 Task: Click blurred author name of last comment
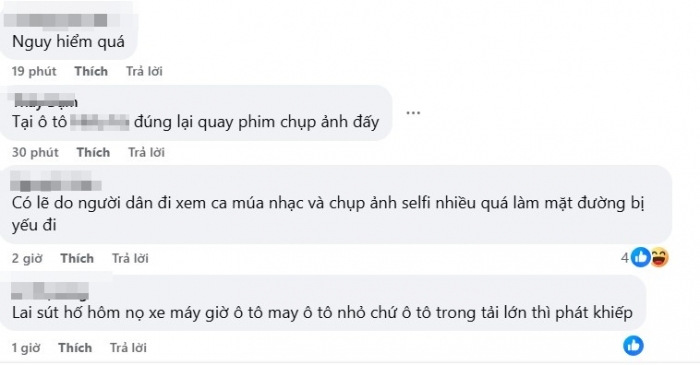[50, 291]
